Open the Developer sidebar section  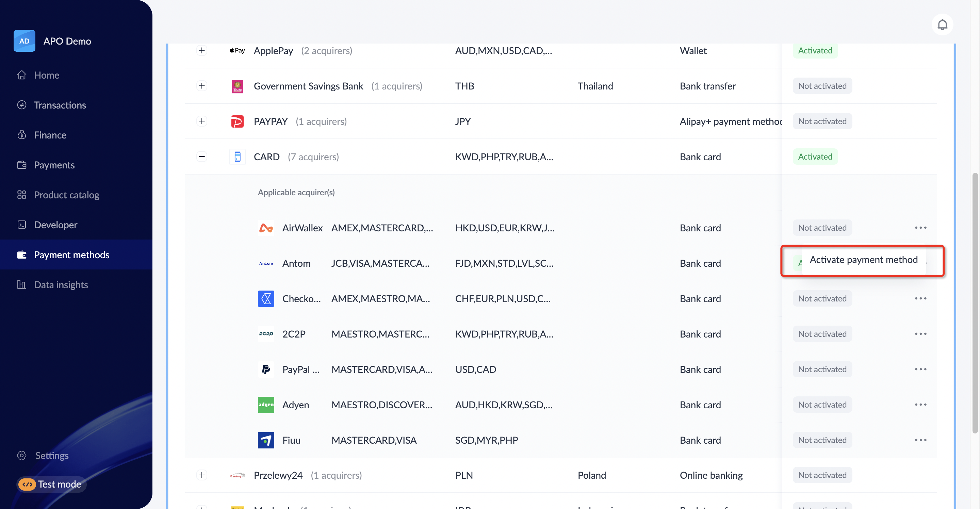coord(55,225)
